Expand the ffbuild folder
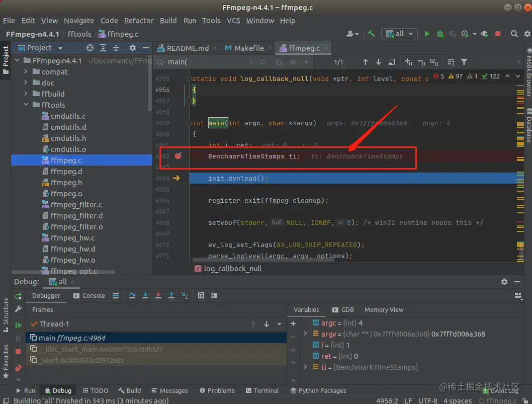Viewport: 532px width, 404px height. click(26, 94)
